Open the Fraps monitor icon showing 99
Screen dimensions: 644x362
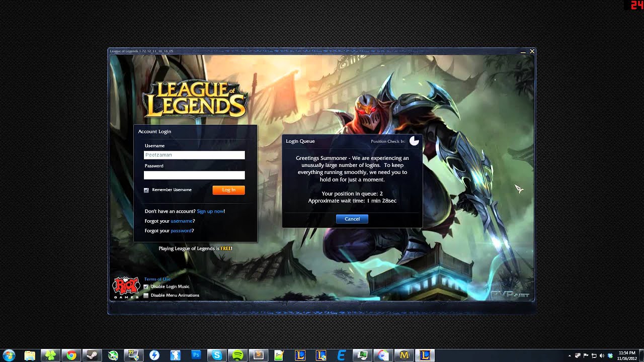pyautogui.click(x=134, y=355)
